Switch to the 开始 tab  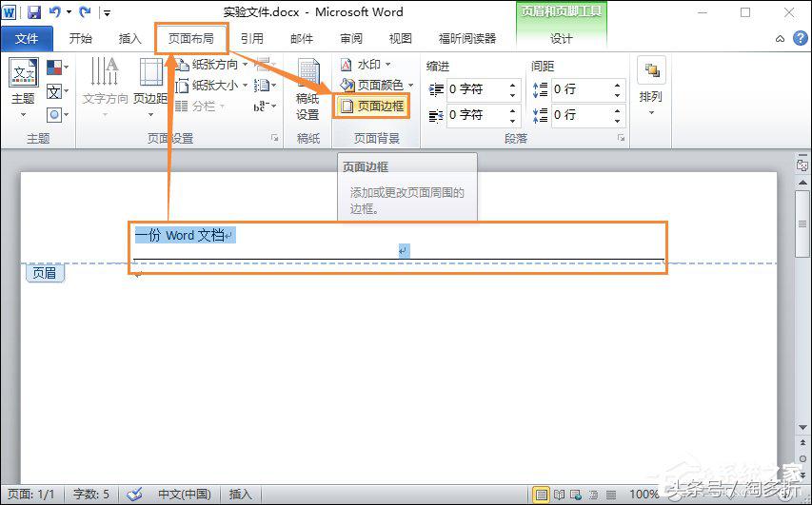pyautogui.click(x=81, y=39)
